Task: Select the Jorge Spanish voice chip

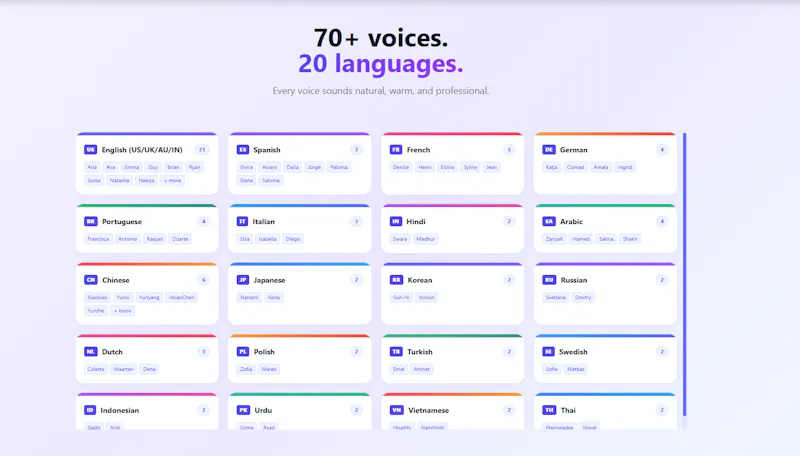Action: [314, 167]
